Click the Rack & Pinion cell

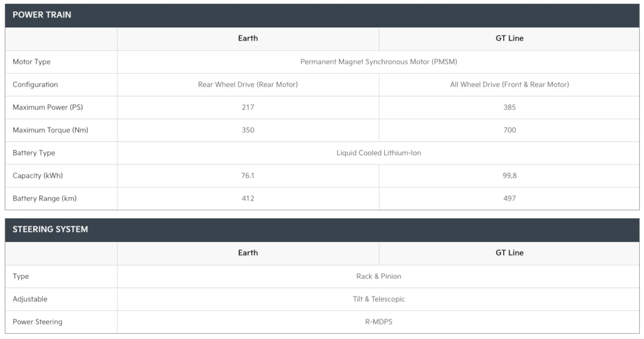378,276
